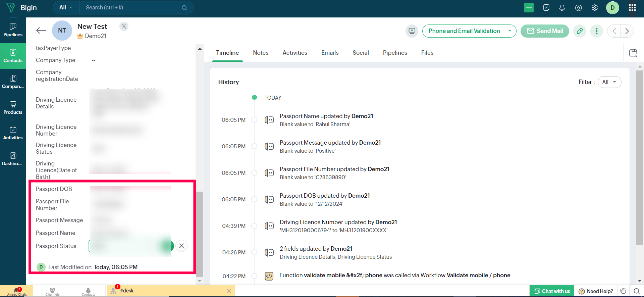The height and width of the screenshot is (297, 644).
Task: Go back using the left arrow
Action: pyautogui.click(x=41, y=31)
